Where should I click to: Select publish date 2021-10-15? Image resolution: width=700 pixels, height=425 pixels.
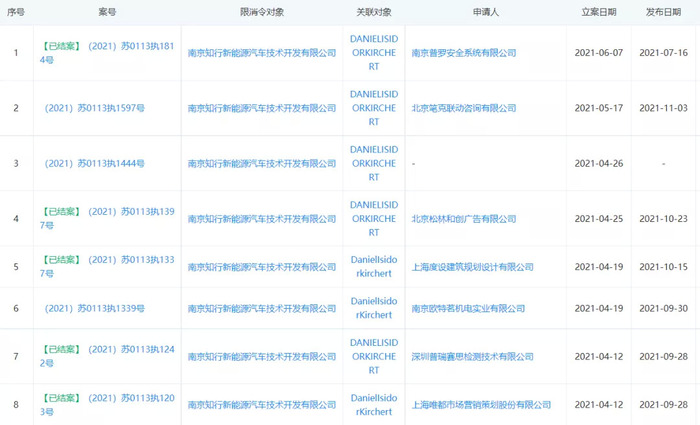point(663,267)
